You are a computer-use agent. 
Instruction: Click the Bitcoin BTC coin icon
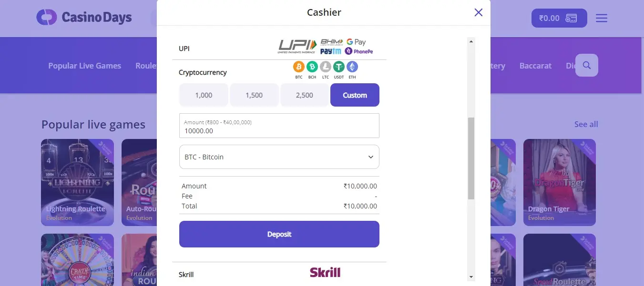(x=299, y=67)
